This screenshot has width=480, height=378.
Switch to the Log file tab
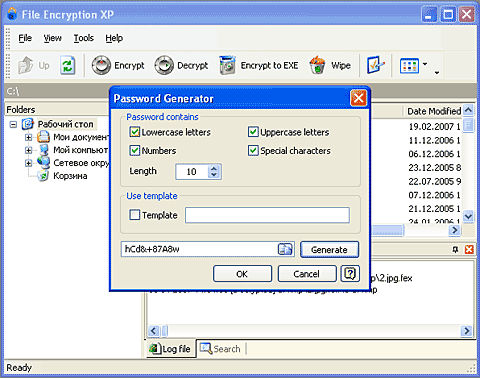[171, 349]
